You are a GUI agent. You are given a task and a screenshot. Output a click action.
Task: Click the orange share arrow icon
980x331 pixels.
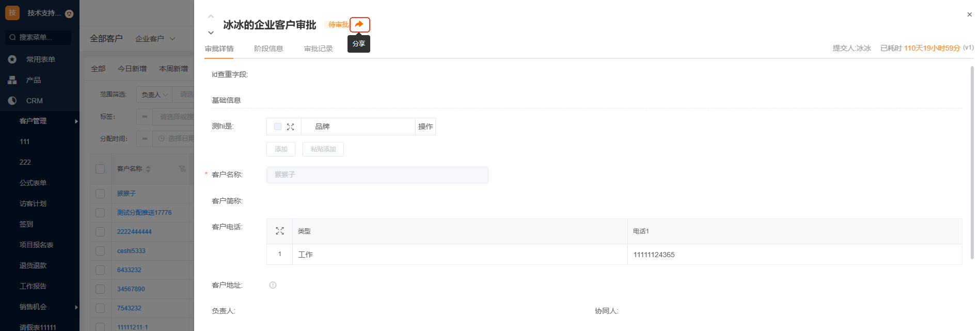pos(359,24)
